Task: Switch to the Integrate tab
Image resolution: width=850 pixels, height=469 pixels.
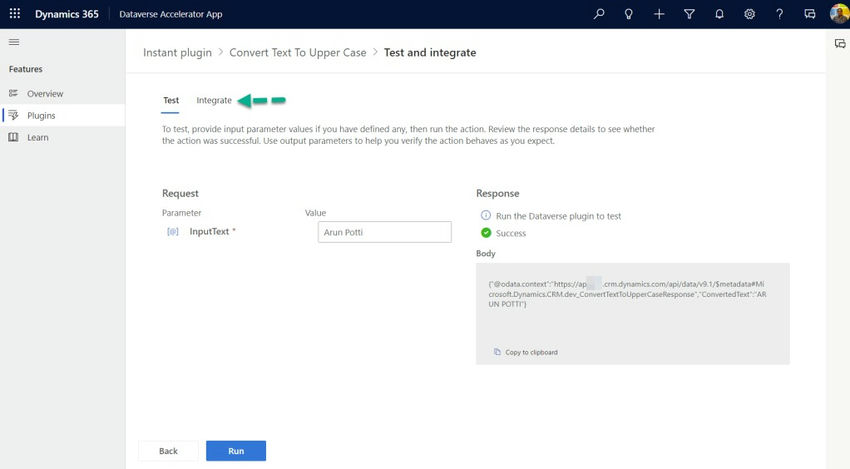Action: pyautogui.click(x=214, y=100)
